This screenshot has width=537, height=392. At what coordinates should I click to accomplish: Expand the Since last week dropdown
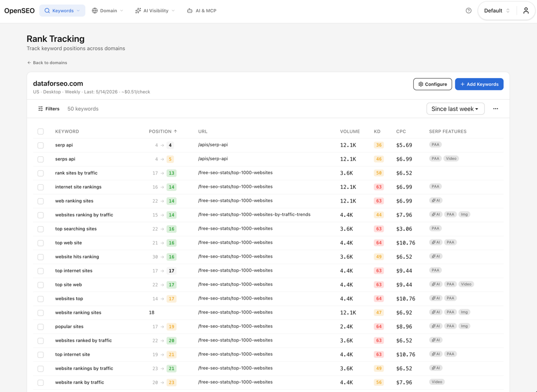455,109
